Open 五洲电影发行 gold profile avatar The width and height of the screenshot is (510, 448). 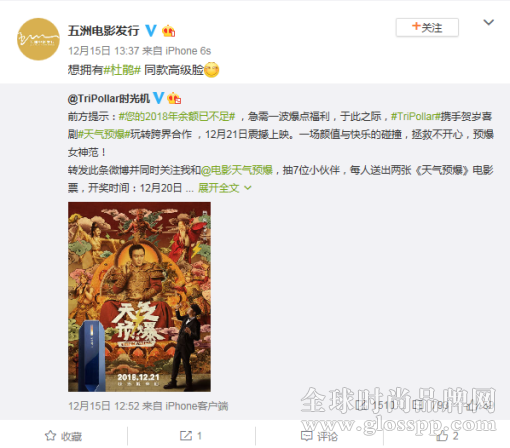pos(38,39)
